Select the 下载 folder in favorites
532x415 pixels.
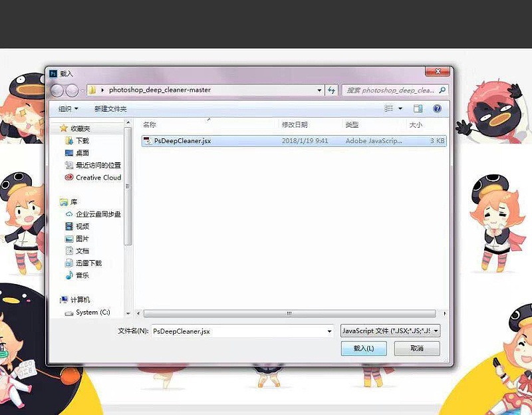click(82, 141)
